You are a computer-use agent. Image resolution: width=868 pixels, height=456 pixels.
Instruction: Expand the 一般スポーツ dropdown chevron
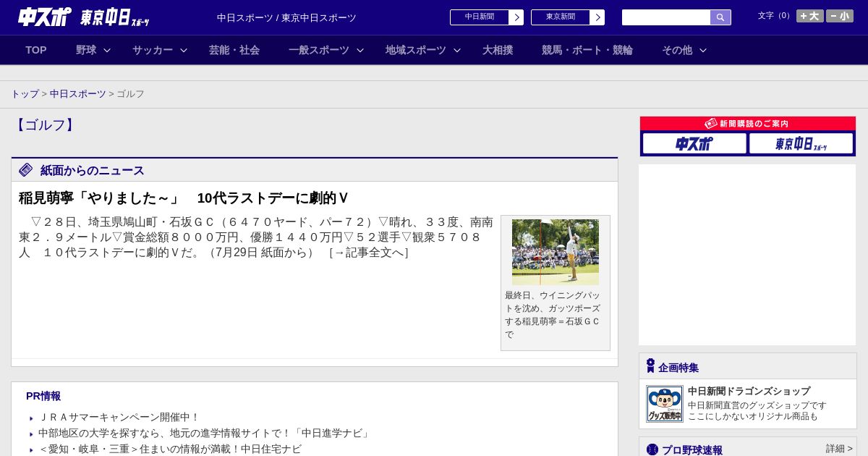click(360, 51)
